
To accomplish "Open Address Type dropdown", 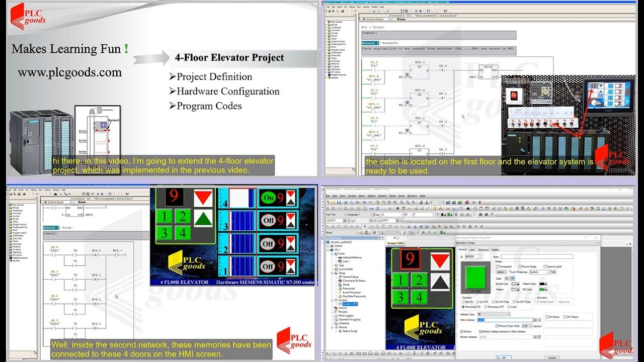I will [494, 314].
